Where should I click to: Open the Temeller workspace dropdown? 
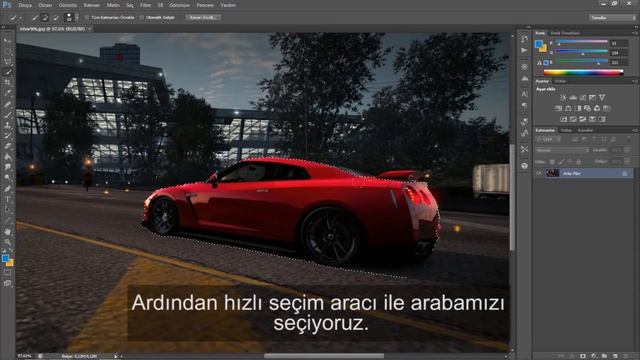tap(613, 18)
